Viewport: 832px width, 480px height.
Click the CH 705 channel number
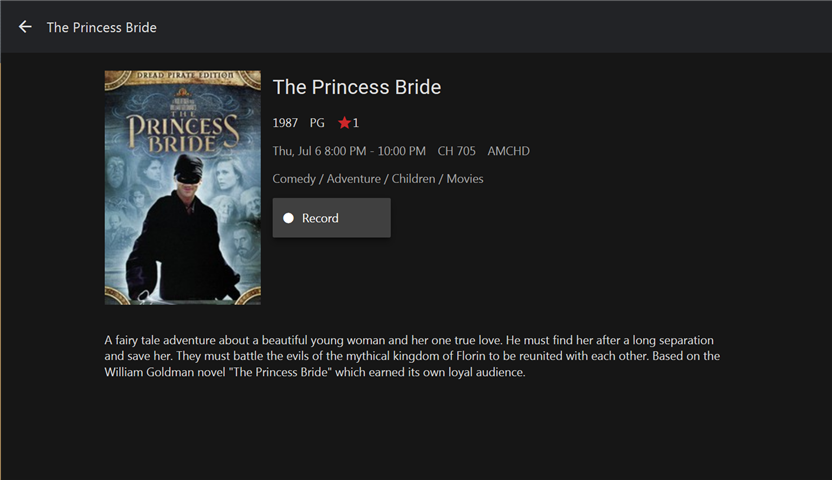(457, 151)
